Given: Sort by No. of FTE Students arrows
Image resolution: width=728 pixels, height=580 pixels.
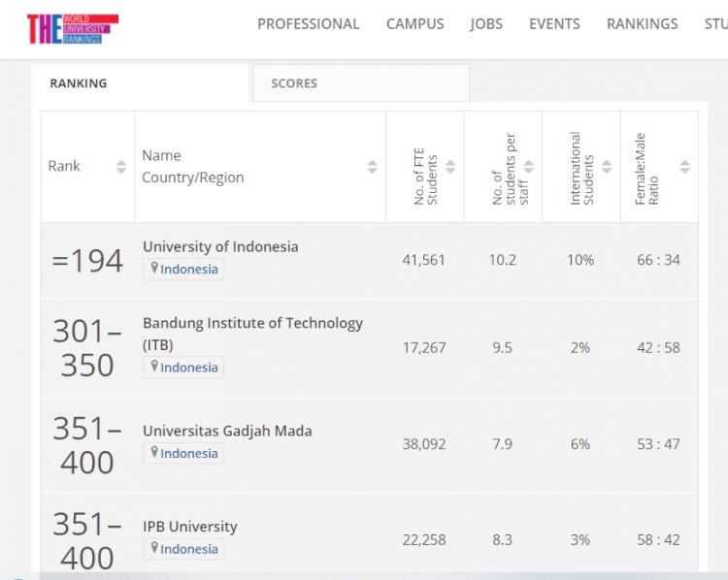Looking at the screenshot, I should (450, 167).
